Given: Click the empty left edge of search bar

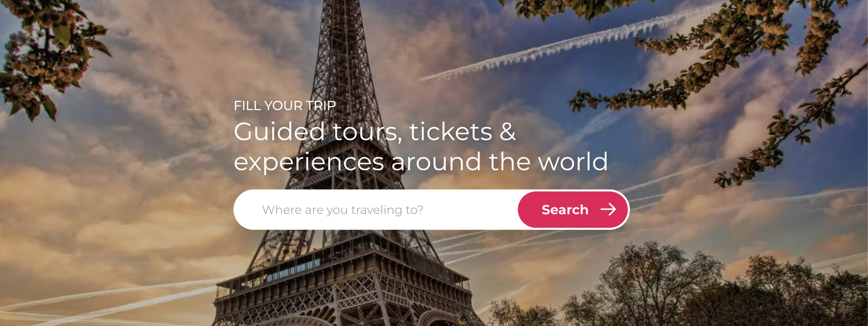Looking at the screenshot, I should click(x=248, y=210).
